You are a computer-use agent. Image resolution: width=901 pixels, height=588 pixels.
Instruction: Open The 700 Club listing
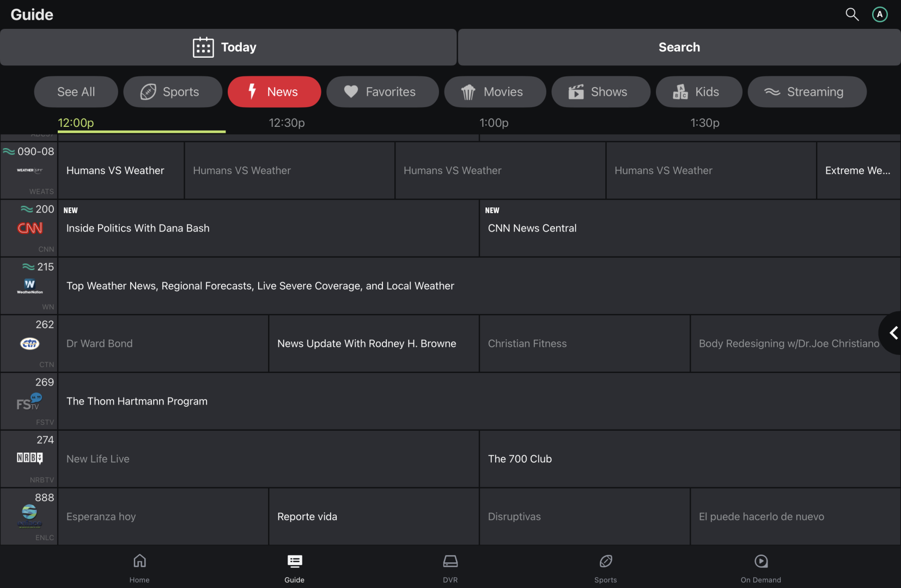click(x=689, y=459)
